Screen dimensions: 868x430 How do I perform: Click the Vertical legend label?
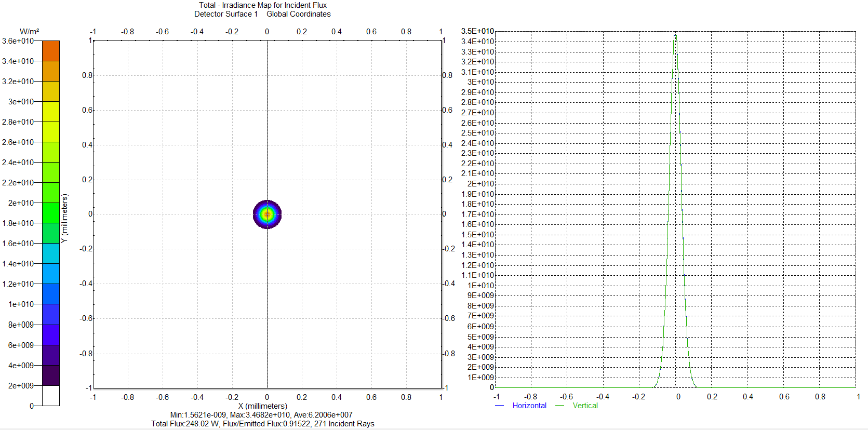pyautogui.click(x=585, y=406)
